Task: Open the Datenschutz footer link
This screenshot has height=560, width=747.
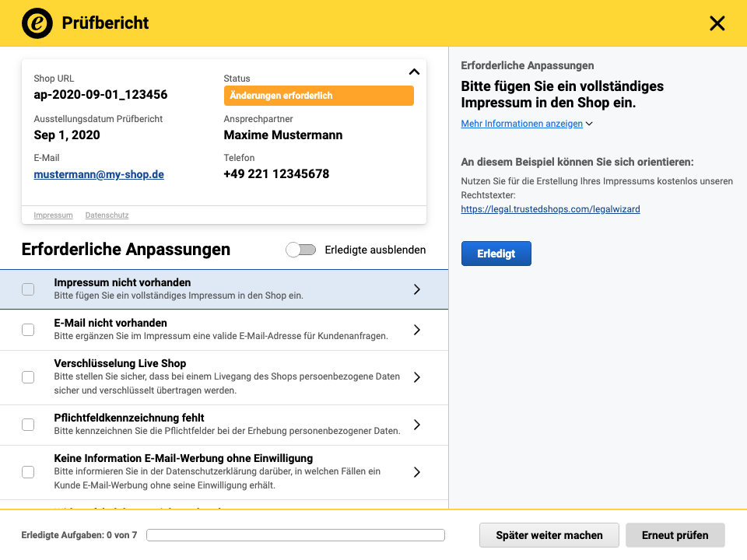Action: [107, 215]
